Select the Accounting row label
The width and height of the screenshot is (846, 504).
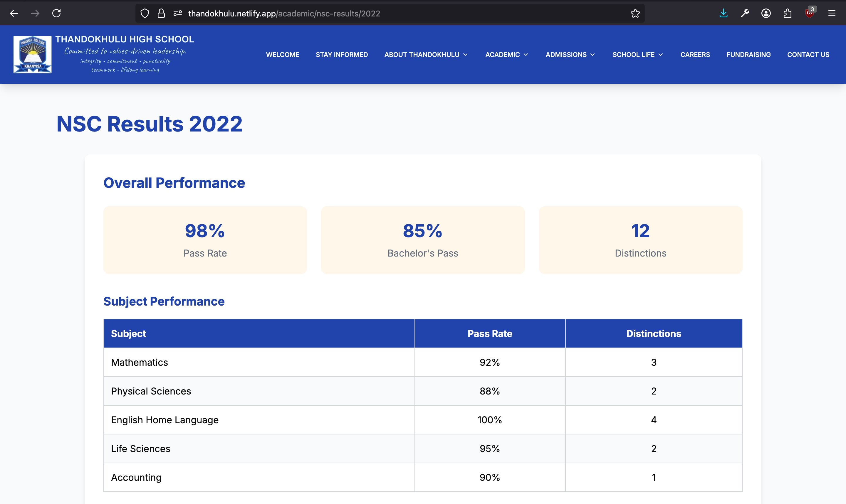(136, 477)
